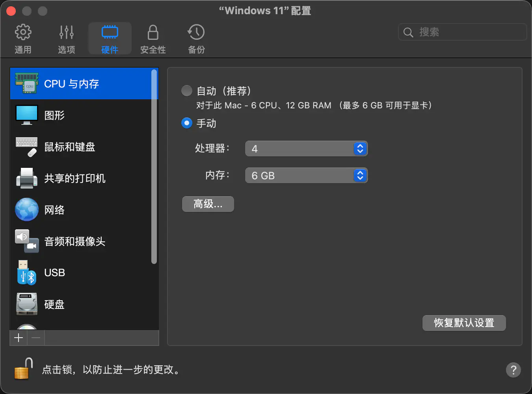Open the 图形 (Graphics) monitor icon

tap(27, 115)
